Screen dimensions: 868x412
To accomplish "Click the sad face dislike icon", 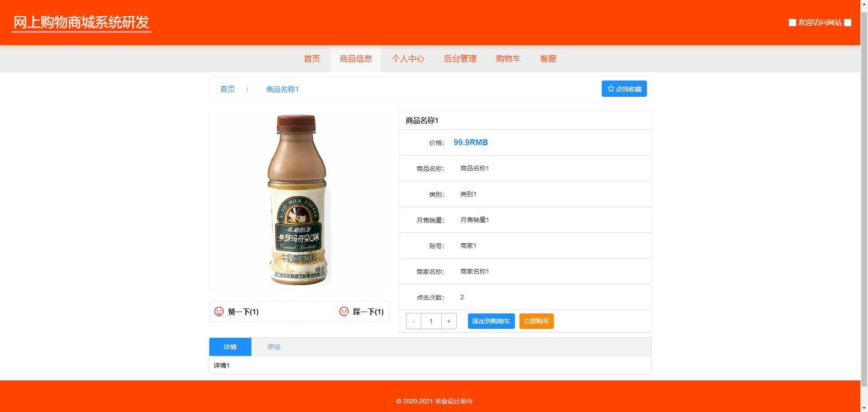I will 344,312.
